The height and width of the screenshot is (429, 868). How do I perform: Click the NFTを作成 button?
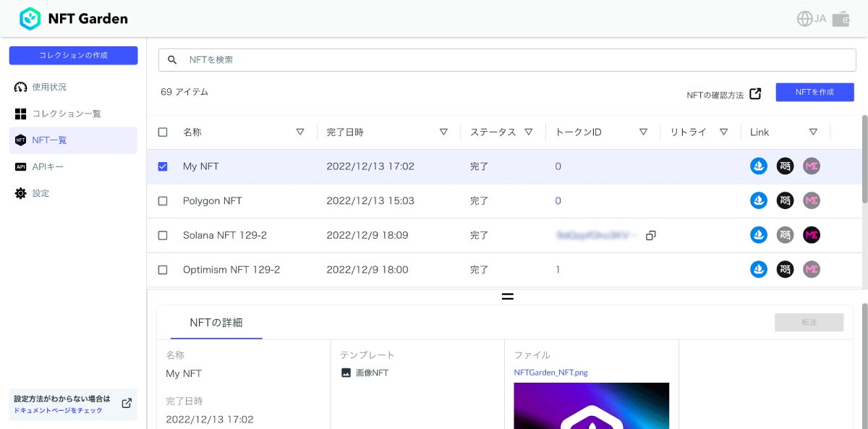tap(814, 92)
